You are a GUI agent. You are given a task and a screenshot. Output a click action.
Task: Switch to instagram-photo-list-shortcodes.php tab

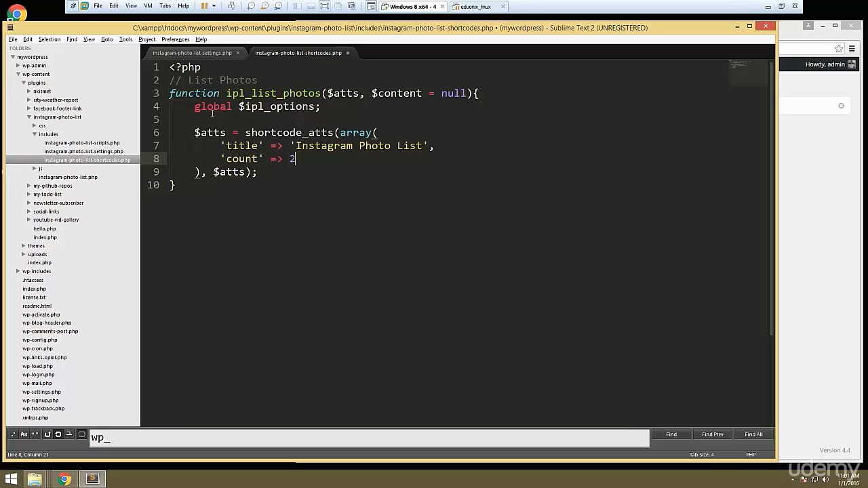(x=298, y=53)
